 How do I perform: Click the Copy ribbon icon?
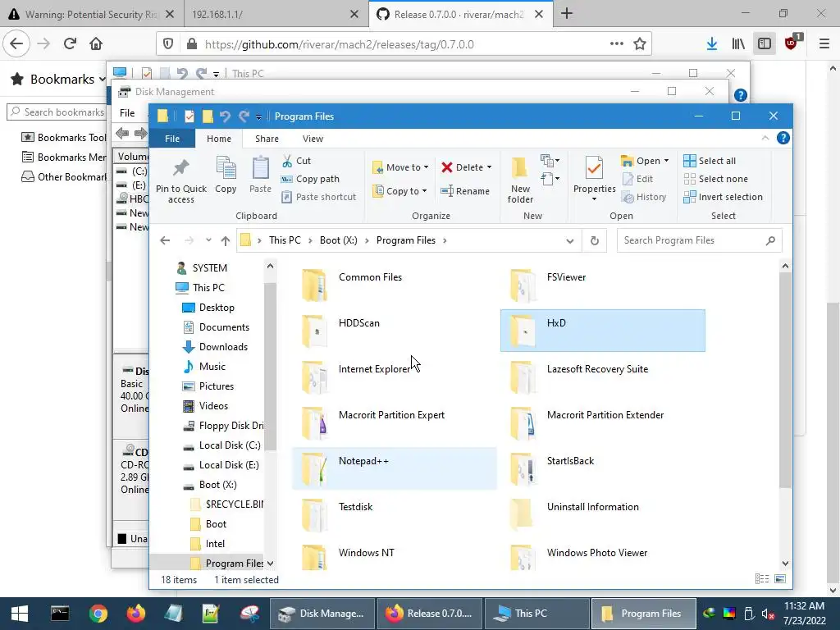click(226, 168)
